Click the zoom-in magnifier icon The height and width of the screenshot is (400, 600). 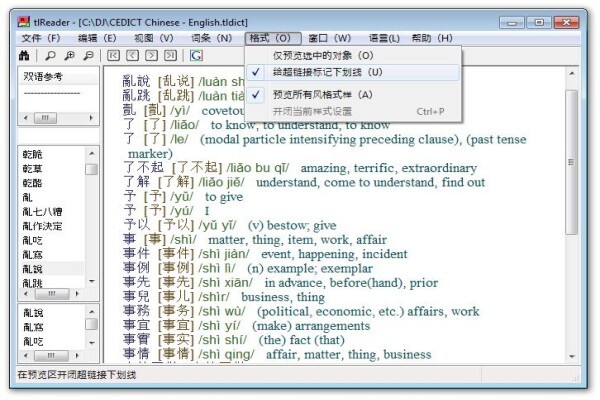69,56
